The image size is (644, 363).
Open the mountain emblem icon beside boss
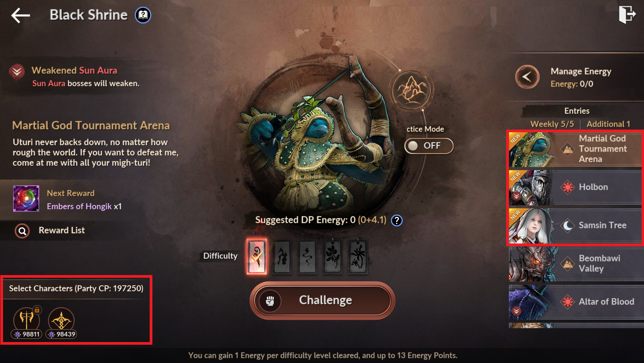[x=412, y=90]
